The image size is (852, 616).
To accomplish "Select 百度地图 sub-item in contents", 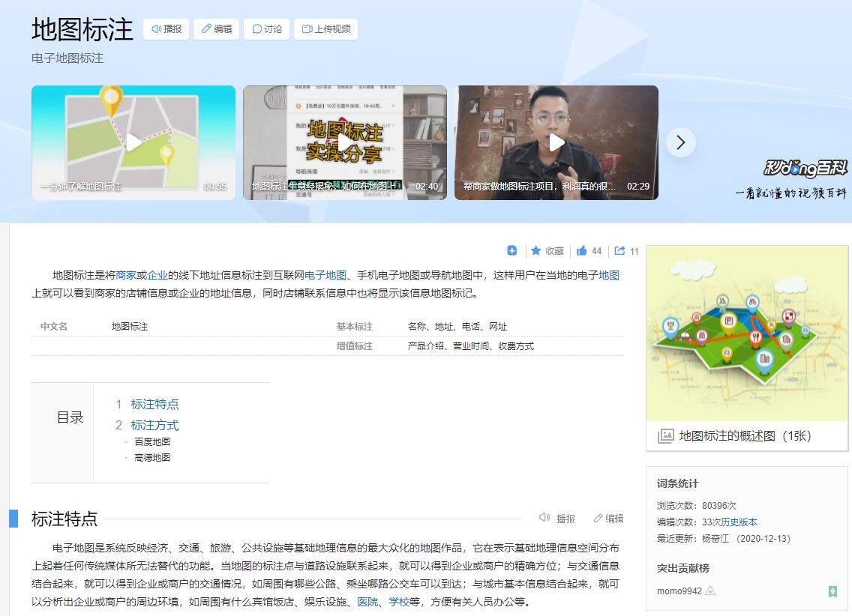I will point(152,441).
